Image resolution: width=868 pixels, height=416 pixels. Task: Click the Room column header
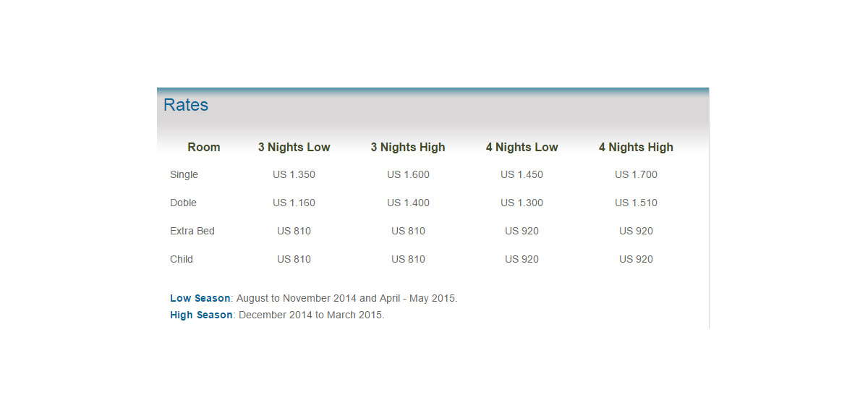pos(203,148)
